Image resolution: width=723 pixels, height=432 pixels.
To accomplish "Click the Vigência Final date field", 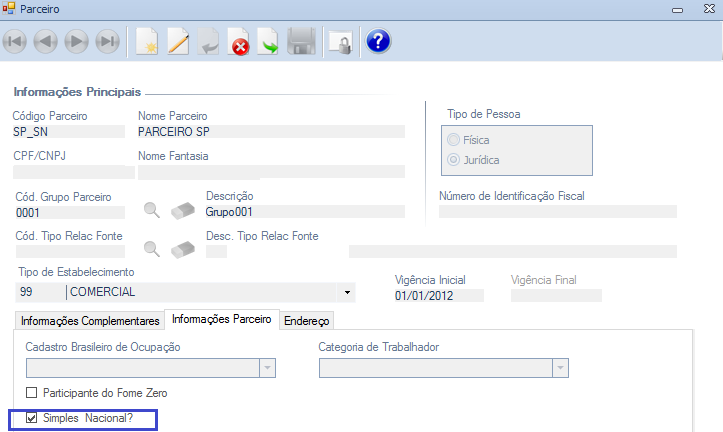I will coord(556,296).
